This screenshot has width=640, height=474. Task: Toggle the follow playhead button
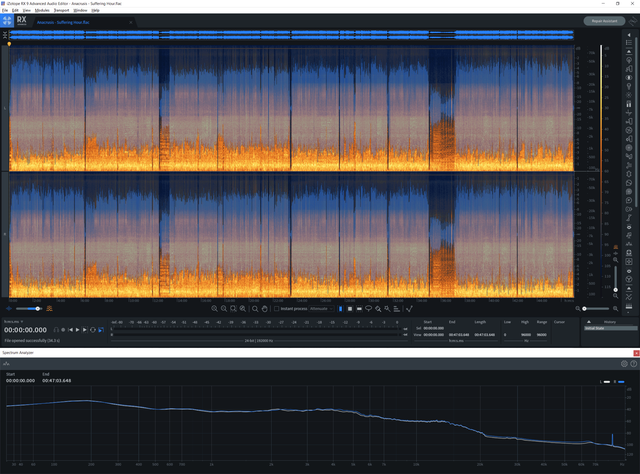101,330
